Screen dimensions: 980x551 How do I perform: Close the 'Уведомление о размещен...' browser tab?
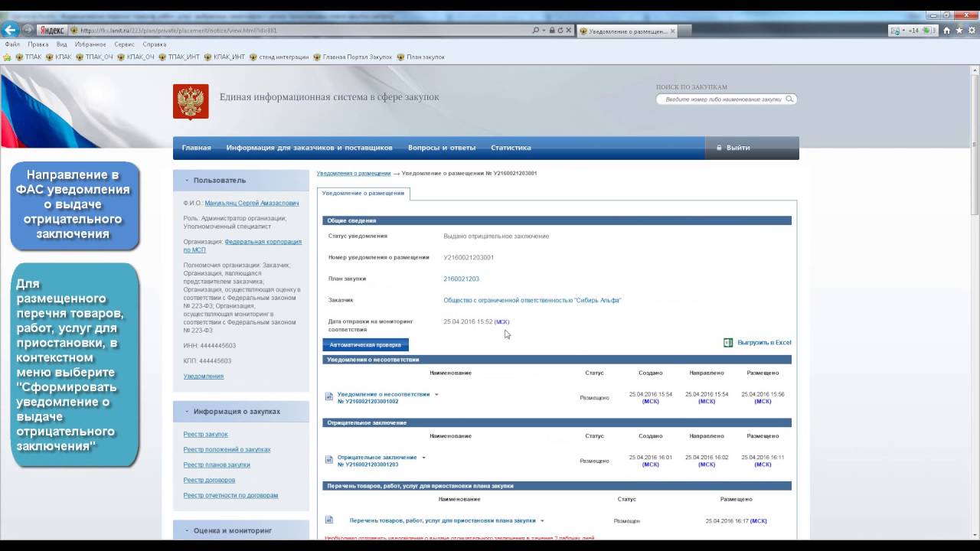pyautogui.click(x=673, y=31)
